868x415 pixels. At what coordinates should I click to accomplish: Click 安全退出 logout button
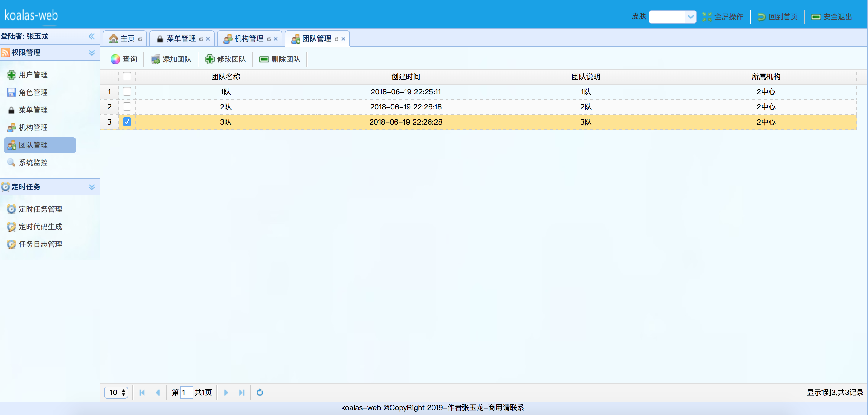pos(832,17)
